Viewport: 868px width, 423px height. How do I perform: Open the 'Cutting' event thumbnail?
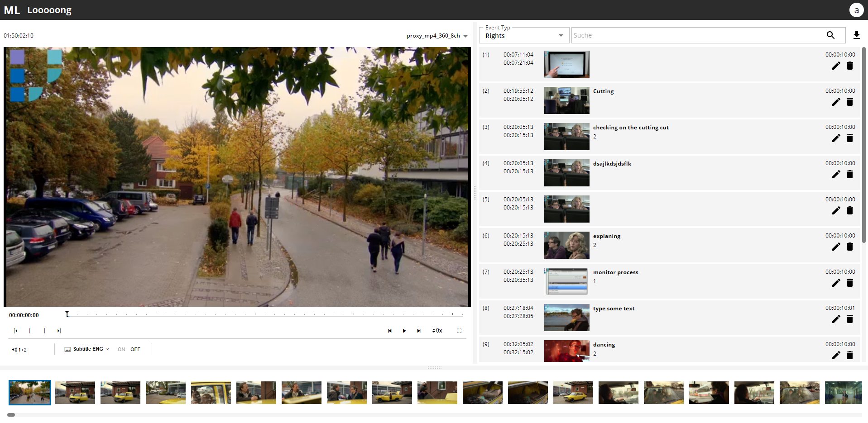tap(567, 100)
